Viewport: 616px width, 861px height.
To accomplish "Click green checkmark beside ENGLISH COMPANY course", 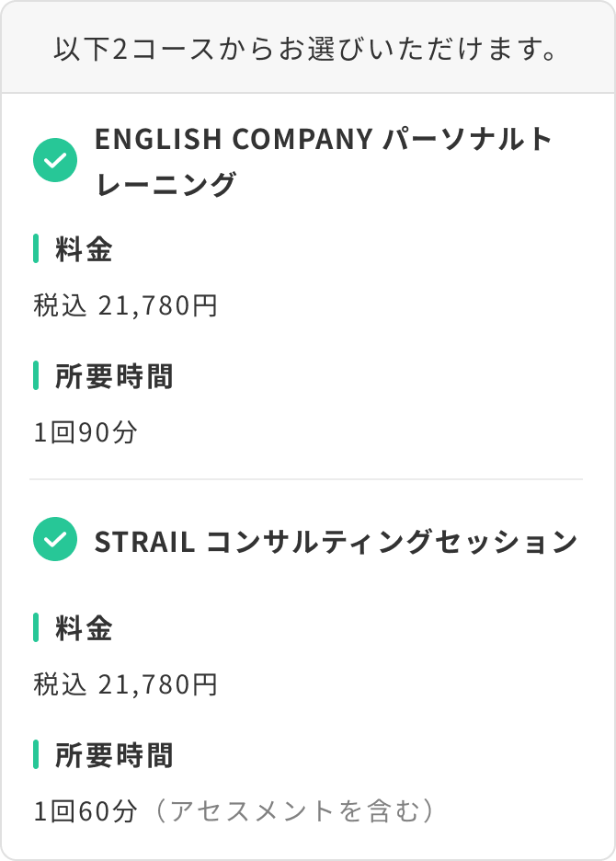I will tap(55, 160).
